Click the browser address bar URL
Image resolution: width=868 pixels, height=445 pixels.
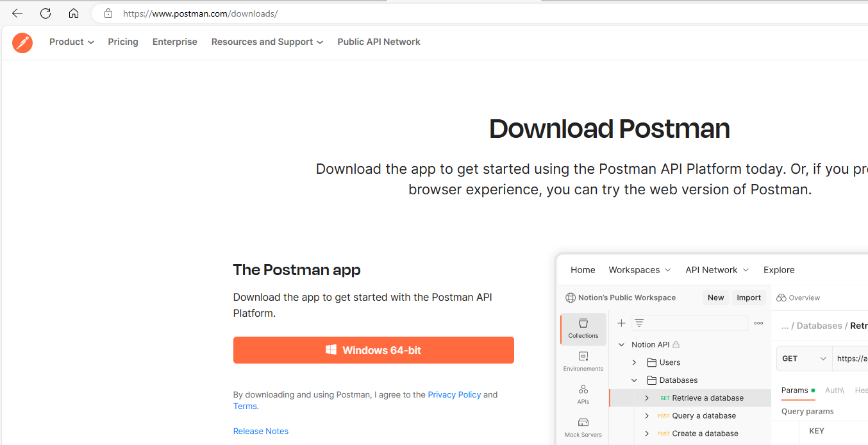click(x=201, y=13)
